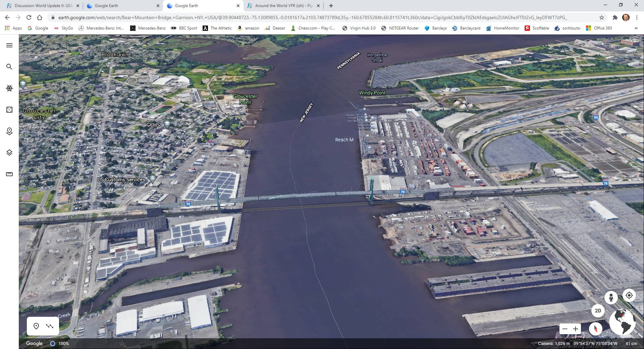This screenshot has height=349, width=644.
Task: Open the sortitoutsi bookmark
Action: tap(568, 28)
